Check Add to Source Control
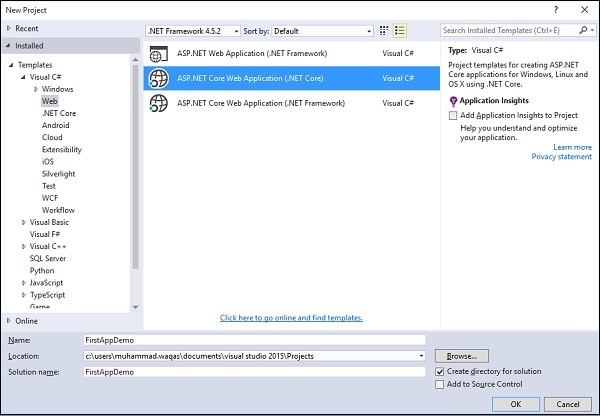 point(440,384)
